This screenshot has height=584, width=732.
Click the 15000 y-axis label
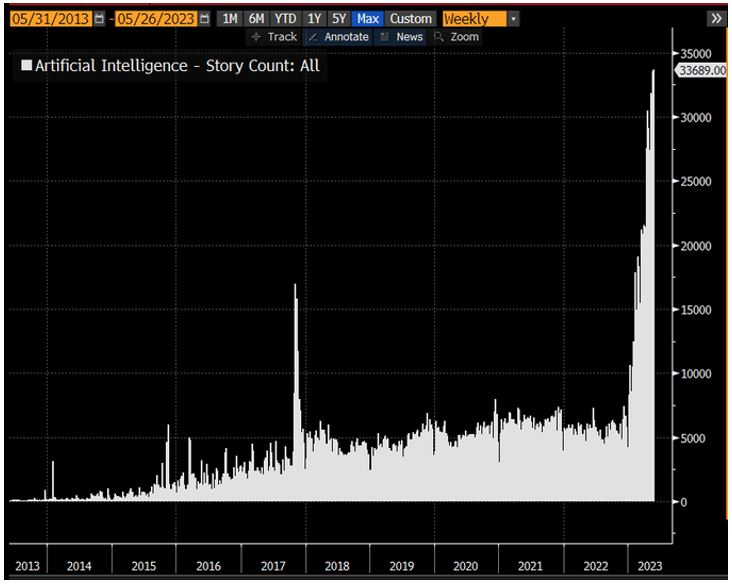(x=696, y=310)
